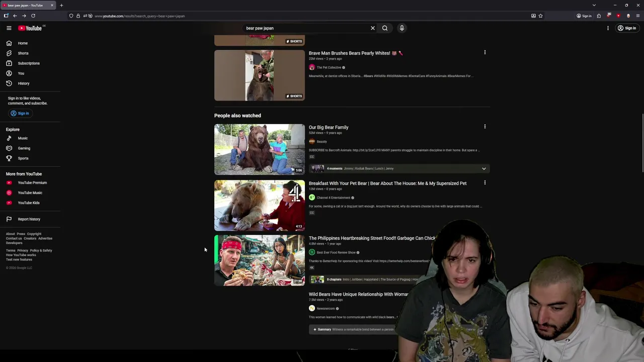The height and width of the screenshot is (362, 644).
Task: Open YouTube settings three-dot menu in header
Action: point(608,28)
